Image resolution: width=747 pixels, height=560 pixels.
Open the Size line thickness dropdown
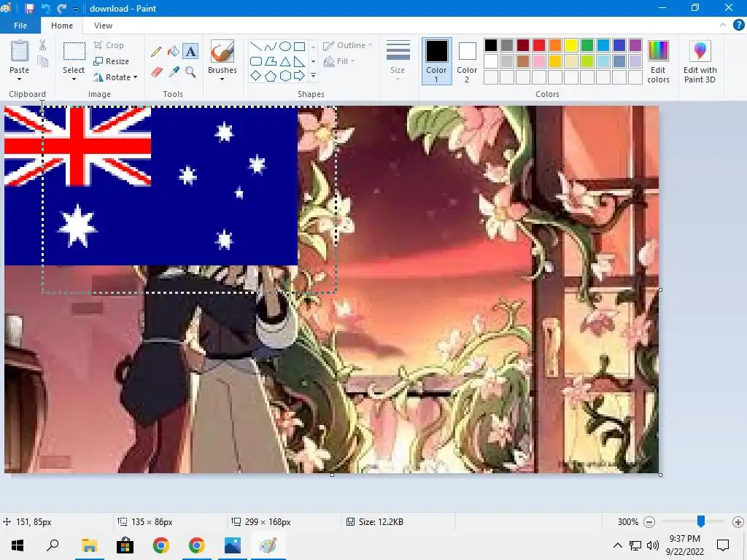[398, 61]
